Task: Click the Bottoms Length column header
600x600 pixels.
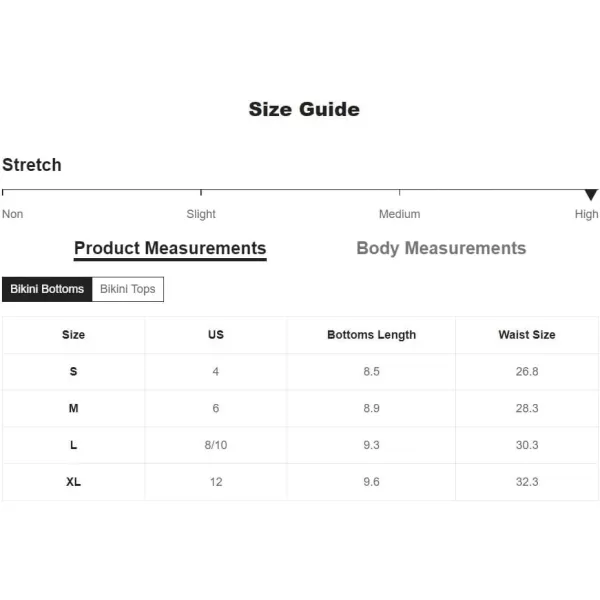Action: click(371, 335)
